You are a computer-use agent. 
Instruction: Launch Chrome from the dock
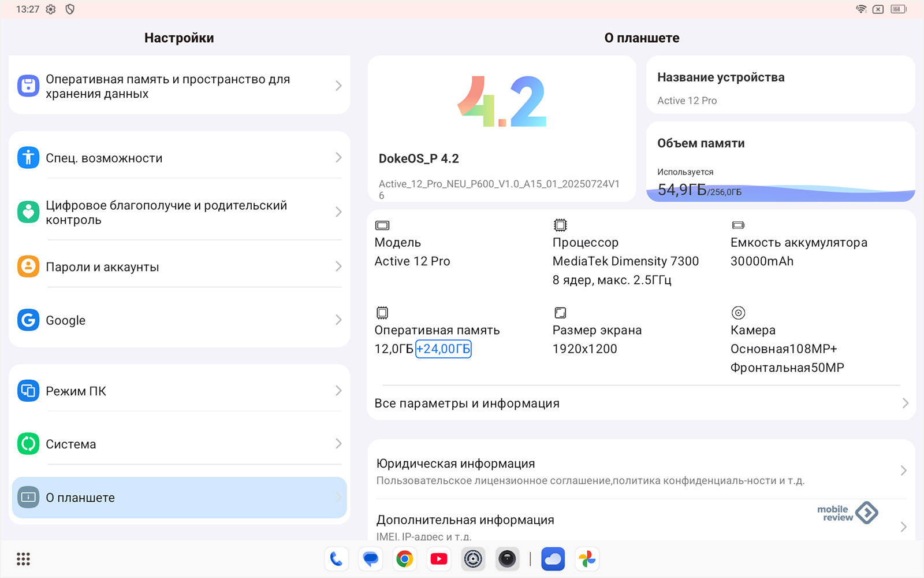click(405, 559)
